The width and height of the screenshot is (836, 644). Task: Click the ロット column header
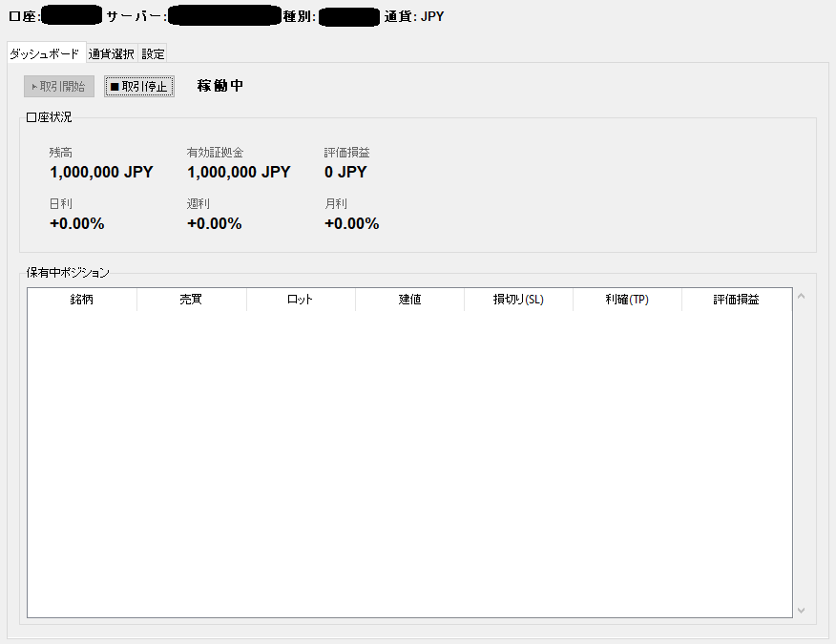[x=301, y=300]
